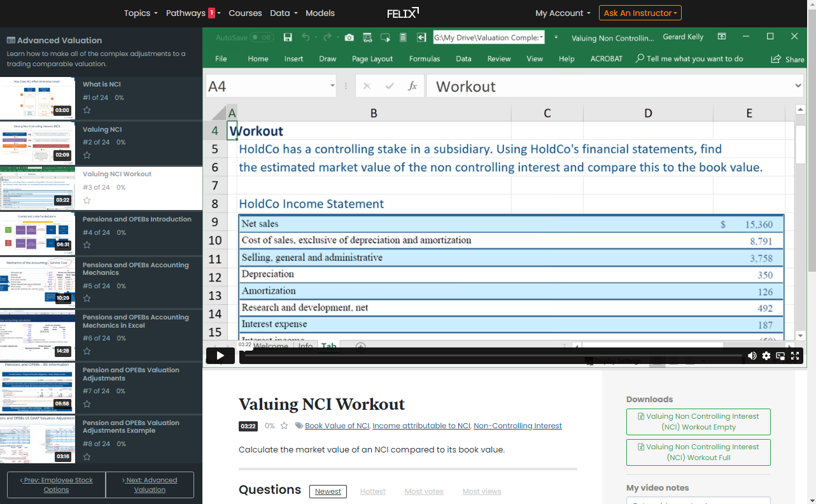Click the tag icon beside Book Value of NCI
The height and width of the screenshot is (504, 816).
(x=299, y=426)
